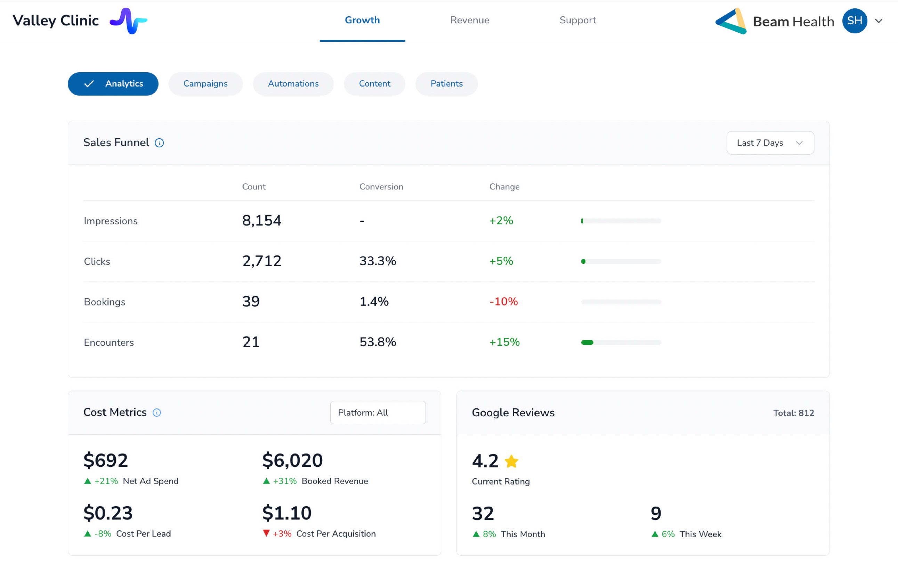Click the Beam Health triangle logo
Screen dimensions: 898x588
pos(730,21)
